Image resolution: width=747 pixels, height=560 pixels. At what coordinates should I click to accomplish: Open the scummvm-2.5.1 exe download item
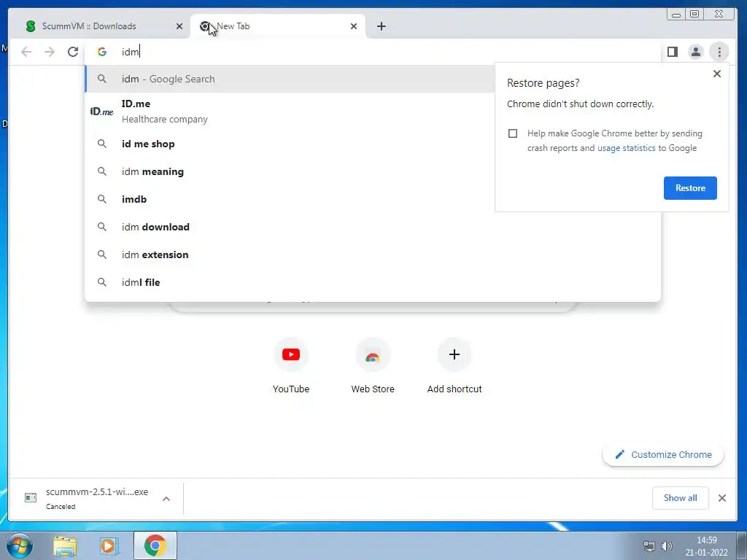(x=88, y=498)
